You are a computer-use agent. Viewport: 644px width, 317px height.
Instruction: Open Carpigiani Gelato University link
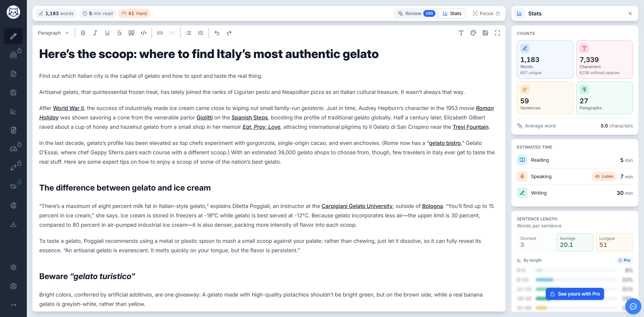[357, 206]
